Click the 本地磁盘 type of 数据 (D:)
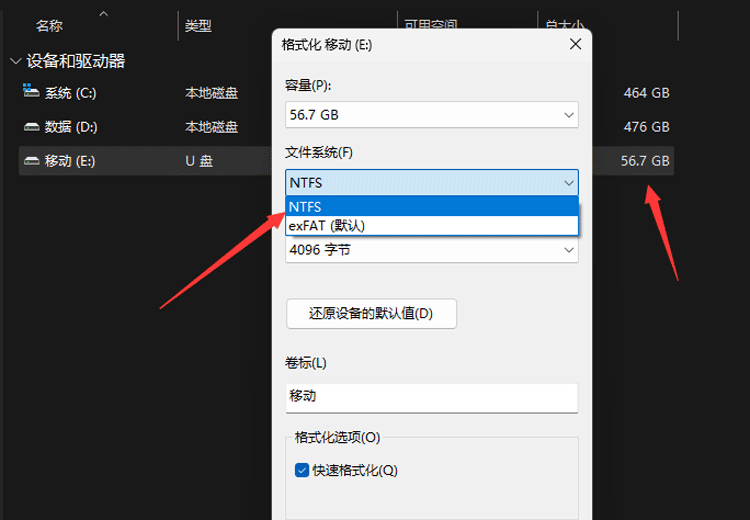750x520 pixels. (211, 127)
